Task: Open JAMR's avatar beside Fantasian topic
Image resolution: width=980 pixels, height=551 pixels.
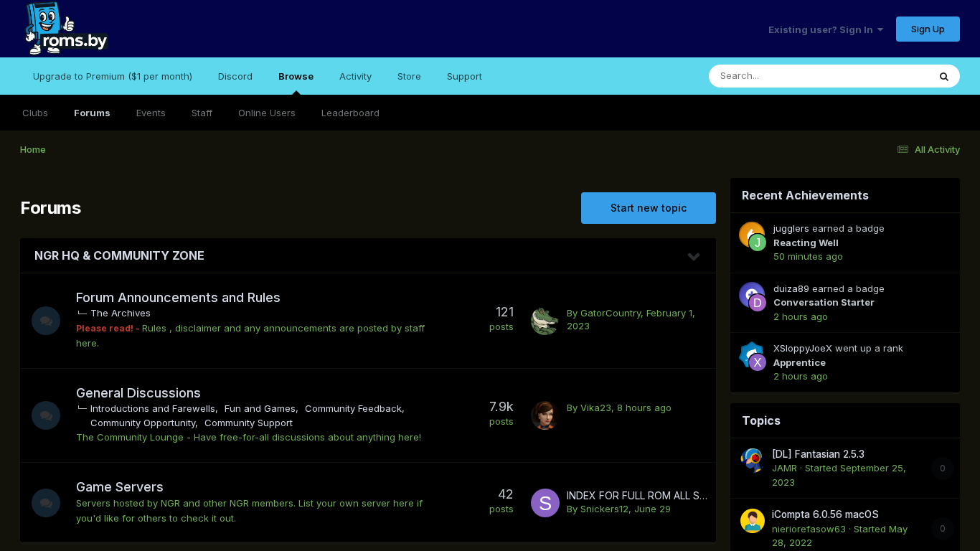Action: coord(753,460)
